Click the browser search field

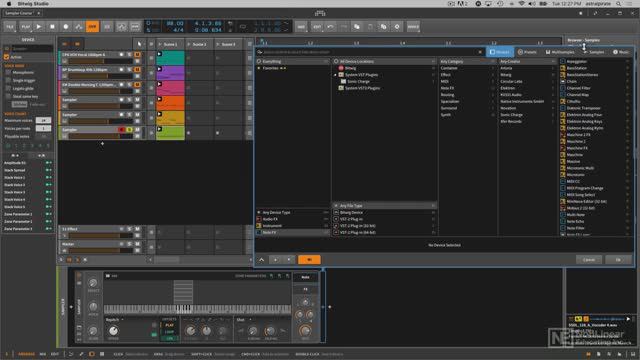pos(369,52)
